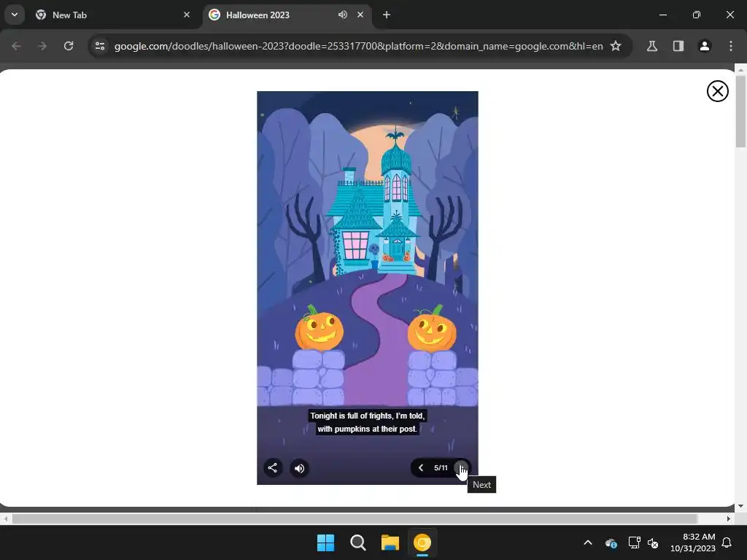Click the horizontal scrollbar thumb
Screen dimensions: 747x560
(355, 518)
